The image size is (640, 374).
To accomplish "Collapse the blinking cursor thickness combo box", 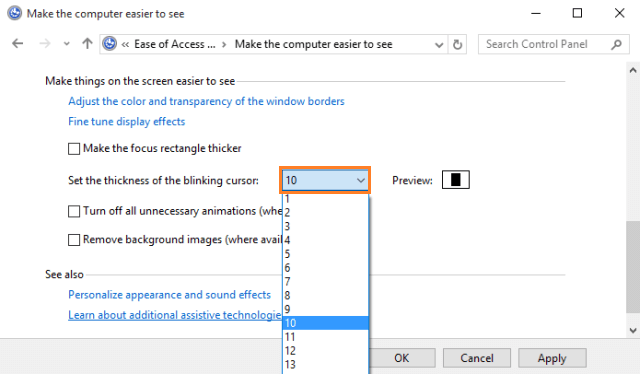I will pyautogui.click(x=325, y=180).
